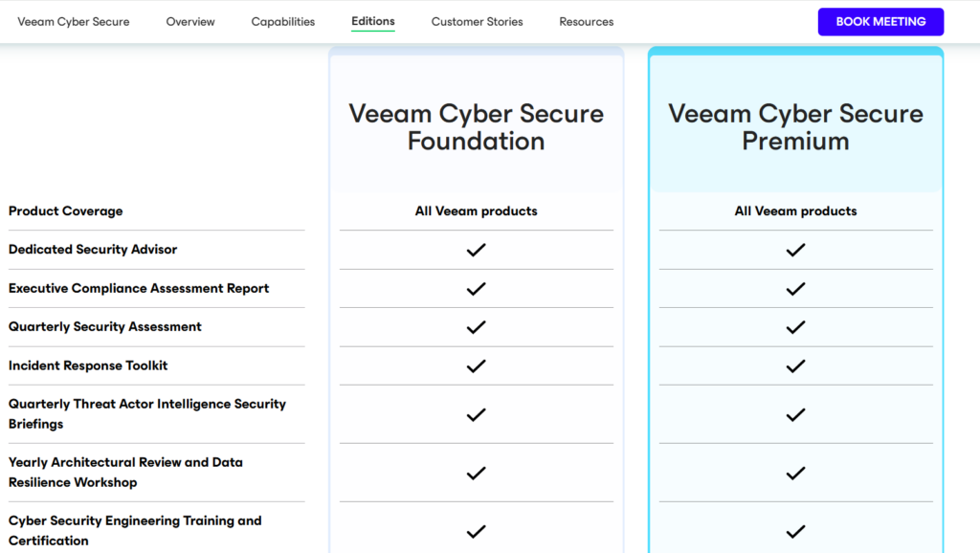The width and height of the screenshot is (980, 553).
Task: Click the Dedicated Security Advisor label
Action: [93, 250]
